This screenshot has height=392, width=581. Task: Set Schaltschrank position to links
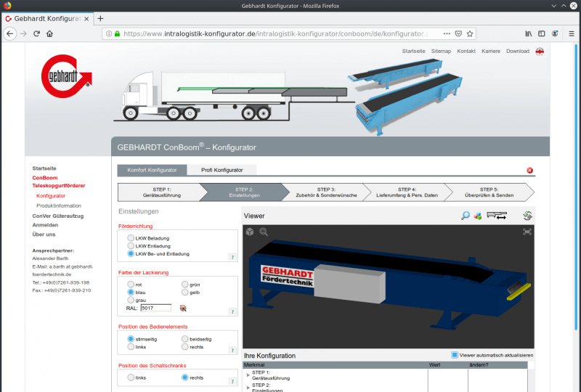[x=131, y=377]
